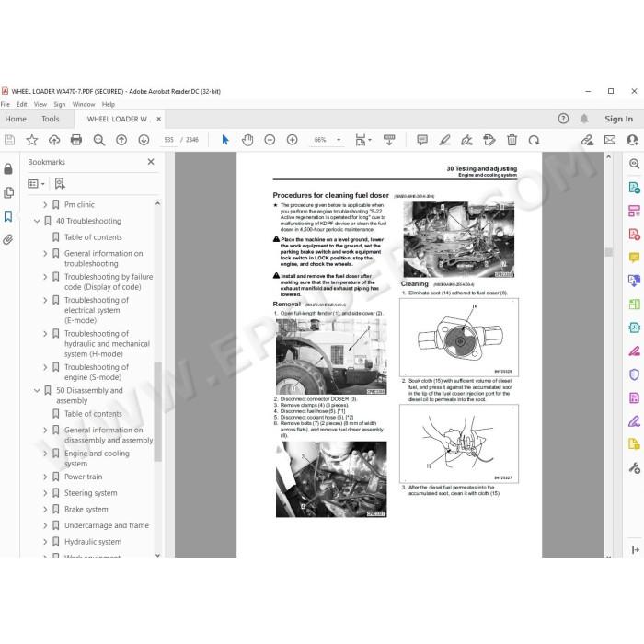Screen dimensions: 644x644
Task: Toggle the Bookmarks panel icon
Action: [x=8, y=216]
